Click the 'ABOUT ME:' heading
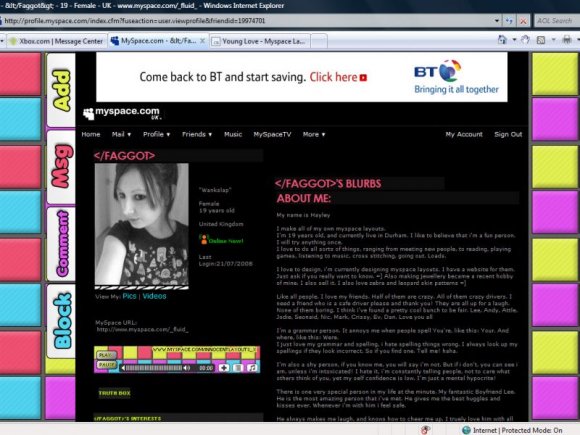The image size is (580, 435). 304,199
